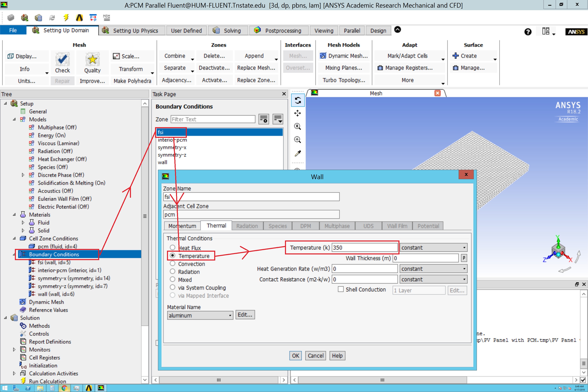Screen dimensions: 588x392
Task: Click Help in the Wall dialog
Action: pos(337,356)
